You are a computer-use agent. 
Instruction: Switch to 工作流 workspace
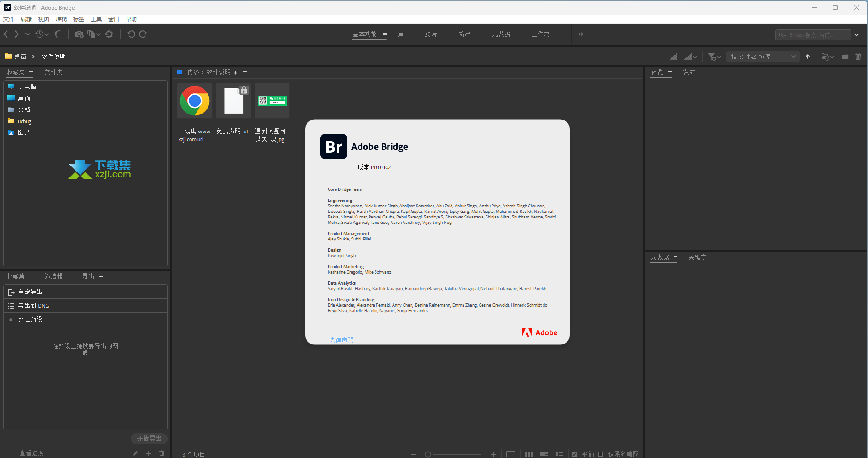540,34
